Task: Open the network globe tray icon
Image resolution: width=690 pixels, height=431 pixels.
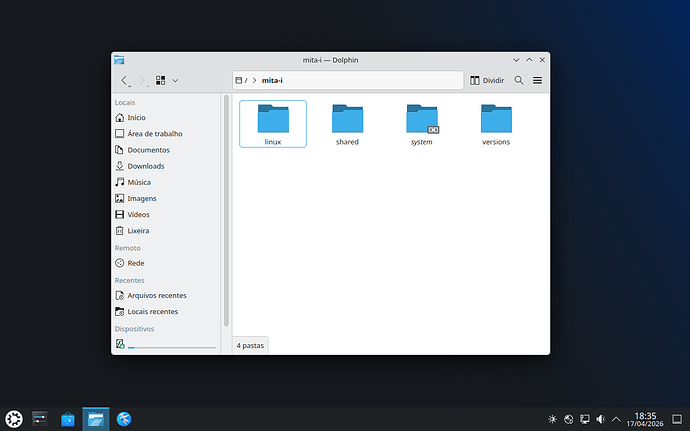Action: coord(569,419)
